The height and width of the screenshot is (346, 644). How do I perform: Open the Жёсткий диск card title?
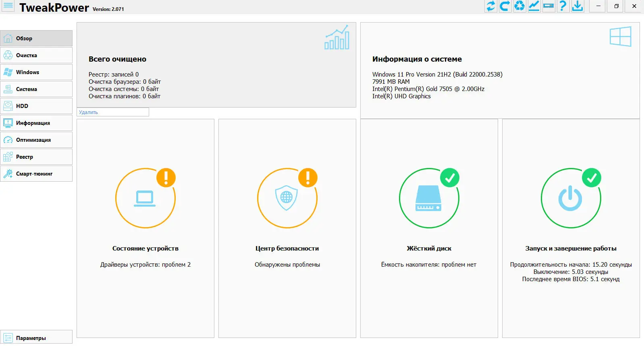click(429, 249)
